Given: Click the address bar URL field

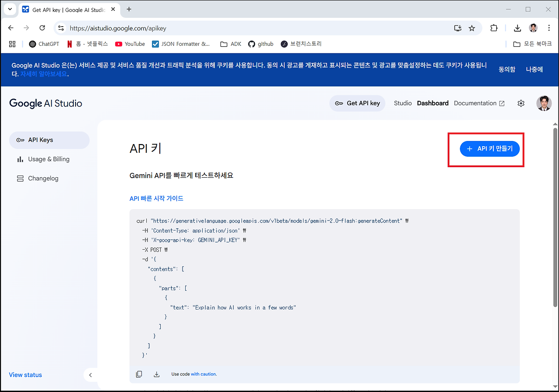Looking at the screenshot, I should coord(258,28).
